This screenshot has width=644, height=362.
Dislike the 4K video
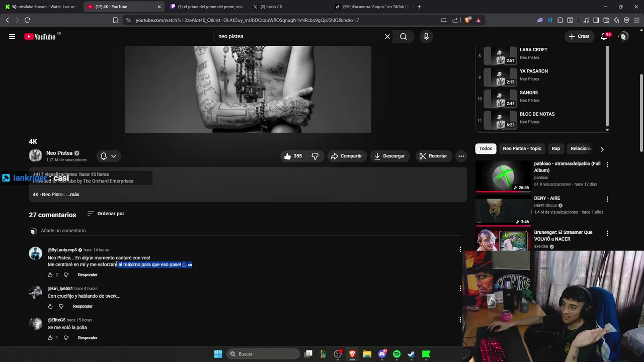[x=315, y=156]
